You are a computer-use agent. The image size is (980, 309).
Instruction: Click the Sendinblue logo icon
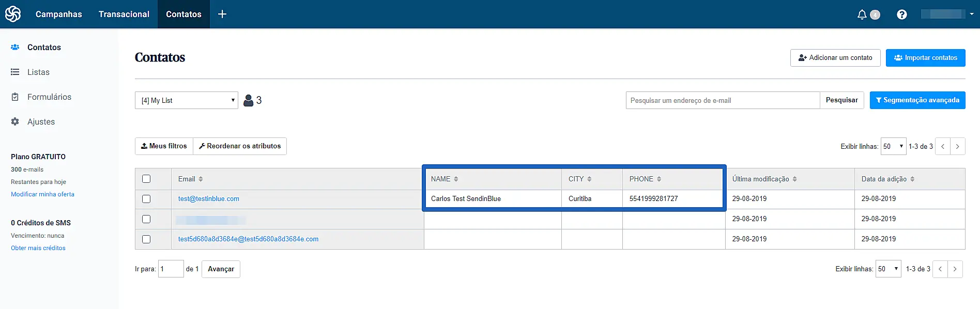coord(13,14)
